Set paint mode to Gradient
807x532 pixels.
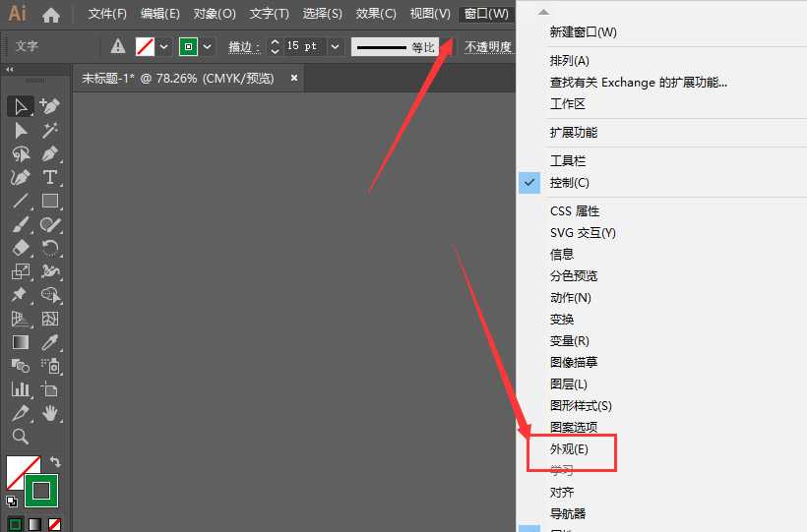(x=34, y=524)
